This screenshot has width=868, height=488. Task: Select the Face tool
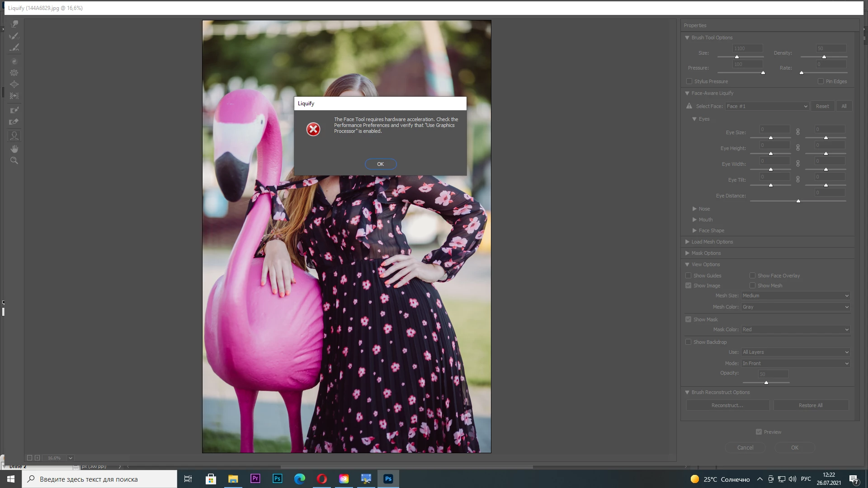click(x=14, y=136)
